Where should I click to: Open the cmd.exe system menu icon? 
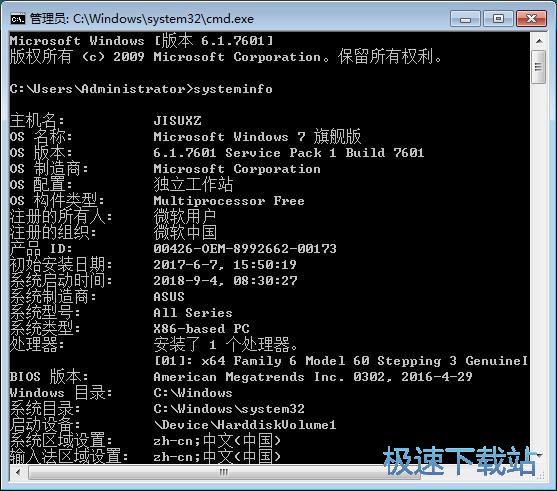coord(17,18)
